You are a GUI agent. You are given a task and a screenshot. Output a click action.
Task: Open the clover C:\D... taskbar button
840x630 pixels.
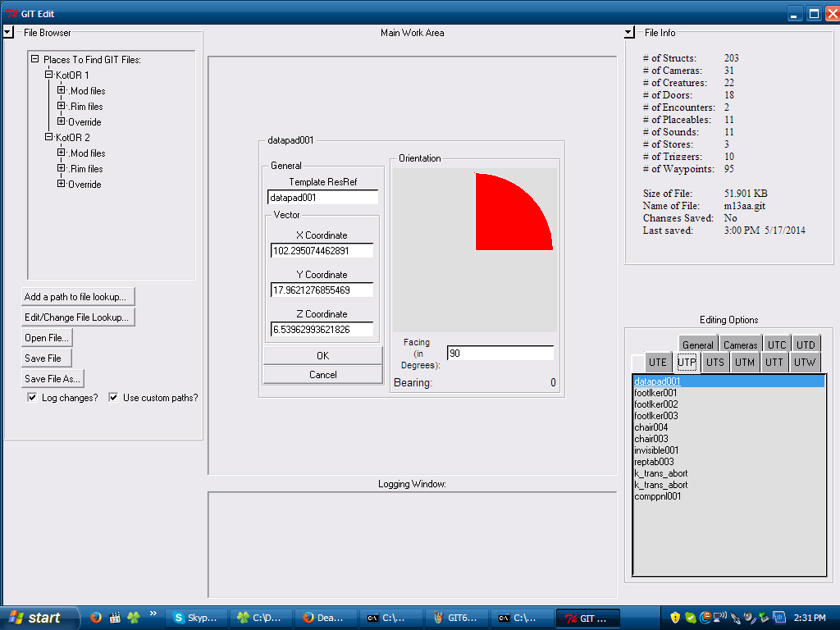(x=261, y=618)
